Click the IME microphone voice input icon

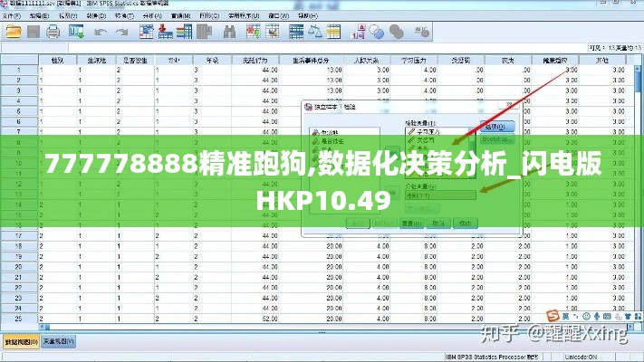596,316
